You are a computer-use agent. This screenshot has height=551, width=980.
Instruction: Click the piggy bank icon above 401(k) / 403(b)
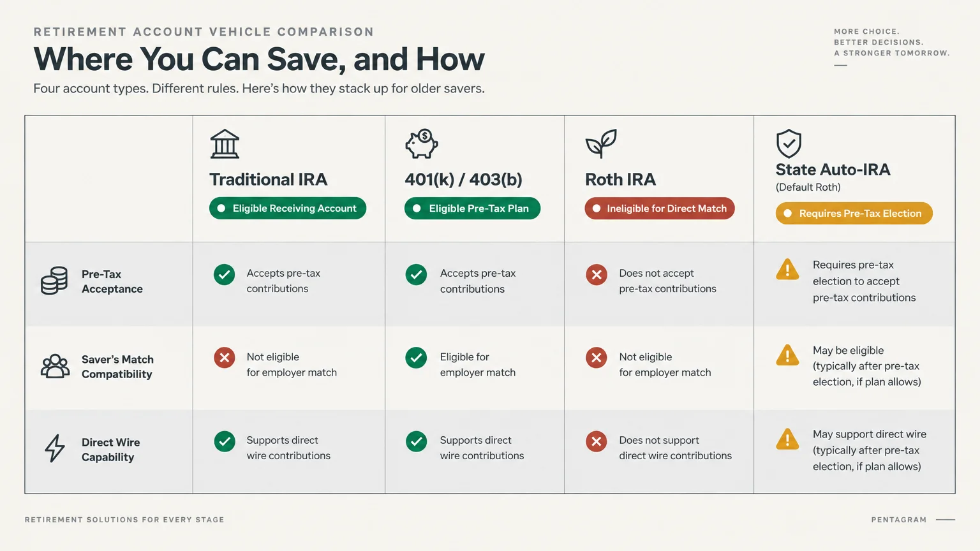tap(422, 143)
